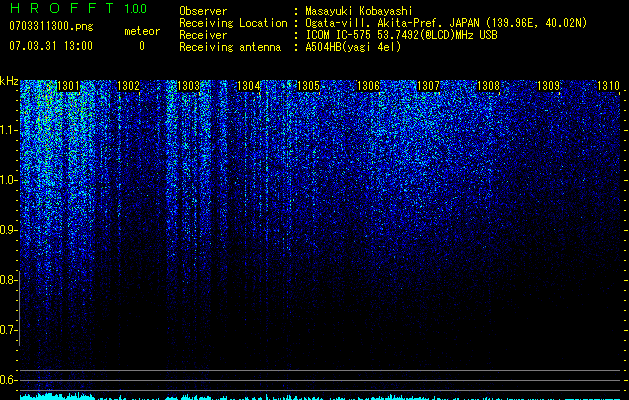Click the 1308 time marker
This screenshot has width=629, height=400.
pos(489,86)
